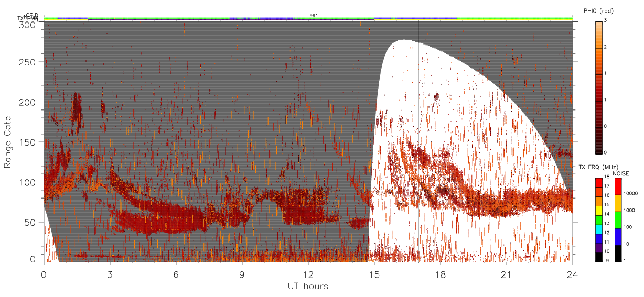Viewport: 644px width, 297px height.
Task: Click the "18" label in TX FRQ legend
Action: tap(607, 177)
